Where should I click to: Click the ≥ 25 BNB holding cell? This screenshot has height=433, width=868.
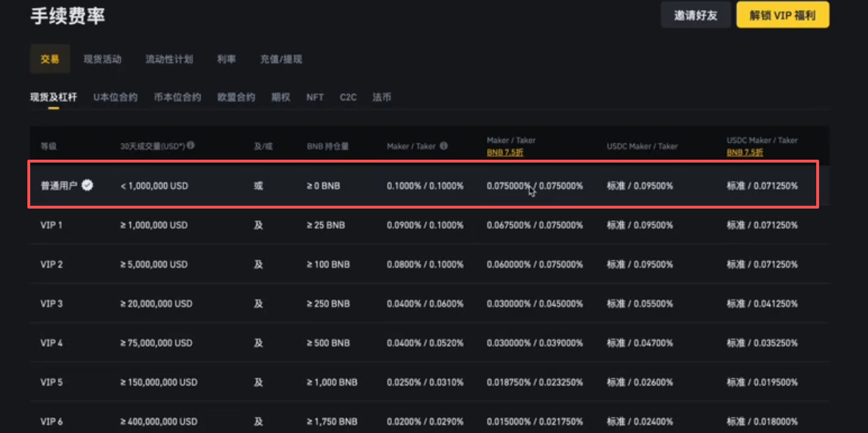coord(326,225)
